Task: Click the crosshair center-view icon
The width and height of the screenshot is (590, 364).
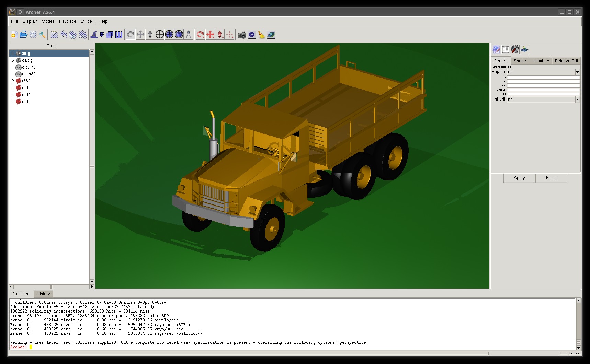Action: [x=159, y=35]
